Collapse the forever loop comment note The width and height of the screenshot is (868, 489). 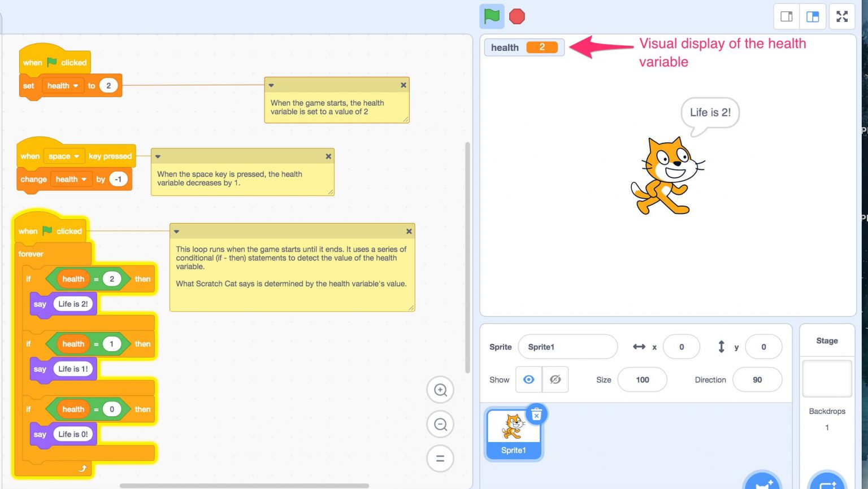pyautogui.click(x=177, y=232)
